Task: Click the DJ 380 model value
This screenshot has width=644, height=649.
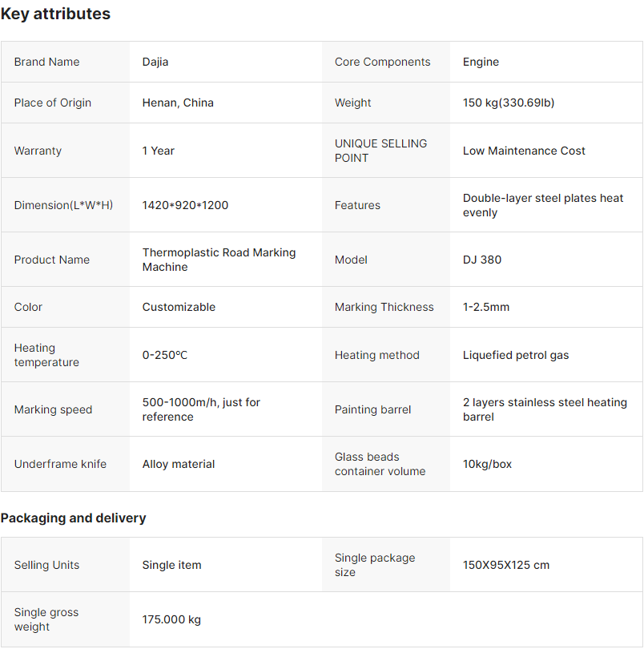Action: pos(482,260)
